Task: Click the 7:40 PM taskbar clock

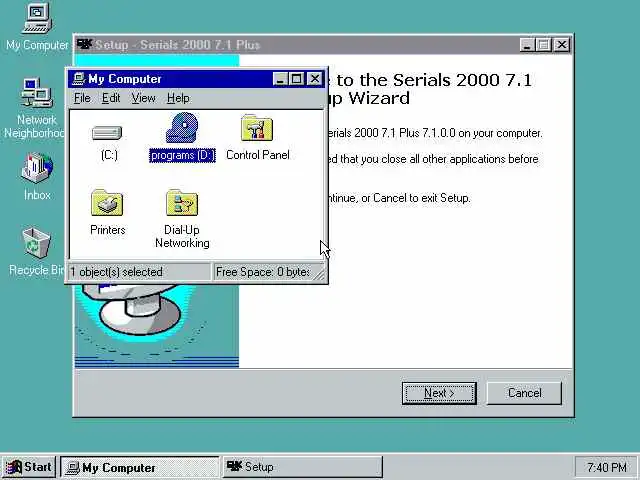Action: [x=606, y=467]
